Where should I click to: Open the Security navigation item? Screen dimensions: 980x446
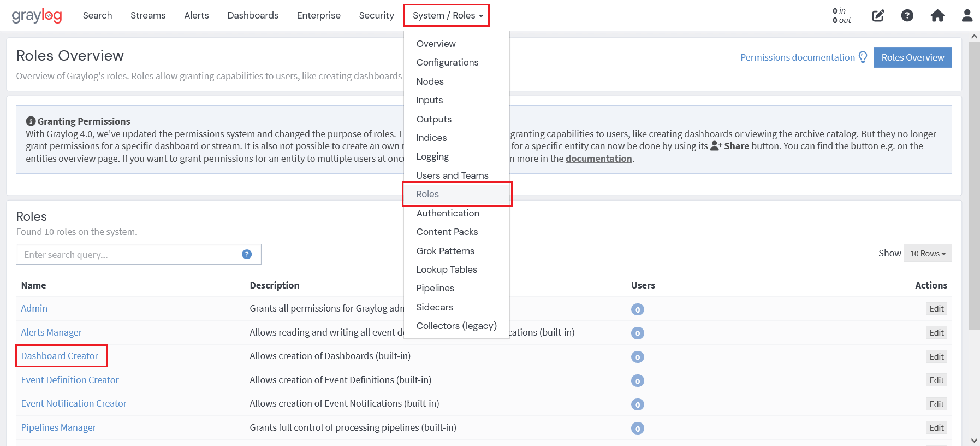376,15
